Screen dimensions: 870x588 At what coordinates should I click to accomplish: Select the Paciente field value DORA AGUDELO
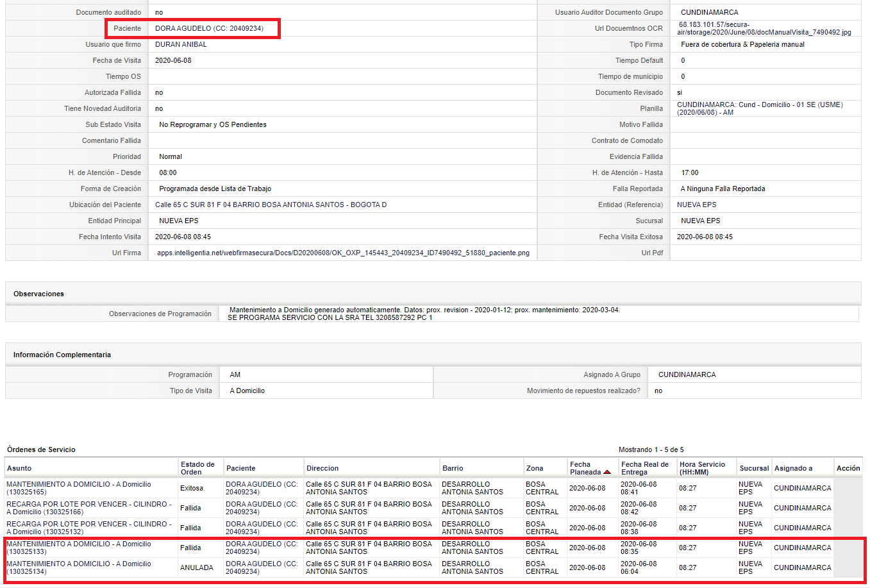point(209,28)
